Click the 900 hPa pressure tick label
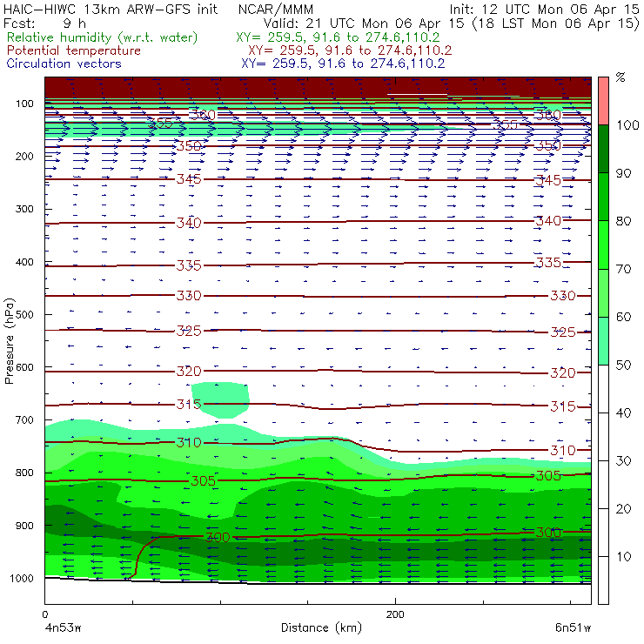The width and height of the screenshot is (644, 644). pyautogui.click(x=24, y=526)
